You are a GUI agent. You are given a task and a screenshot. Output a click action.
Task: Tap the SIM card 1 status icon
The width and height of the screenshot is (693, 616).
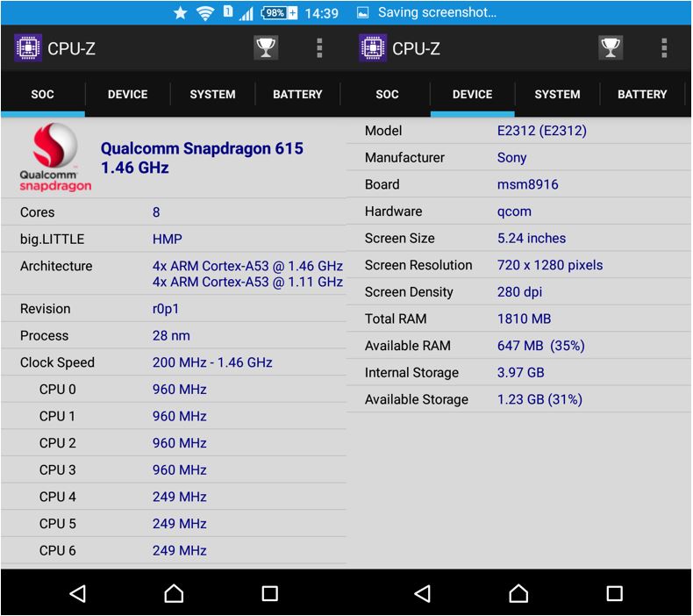tap(227, 11)
